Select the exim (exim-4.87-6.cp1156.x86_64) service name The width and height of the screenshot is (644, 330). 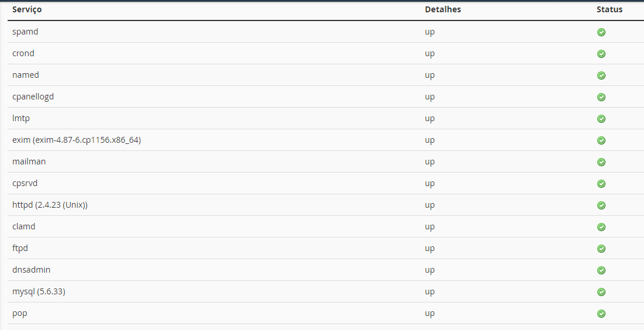(x=77, y=140)
